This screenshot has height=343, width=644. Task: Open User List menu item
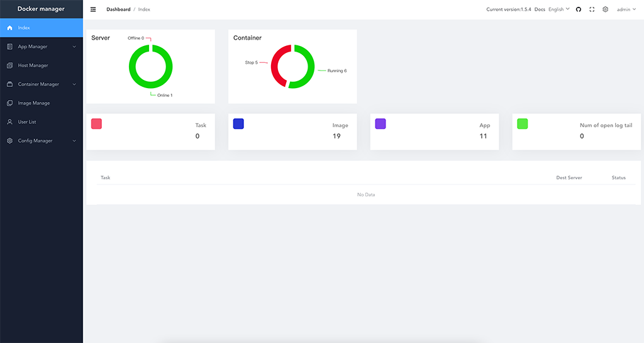pyautogui.click(x=42, y=122)
